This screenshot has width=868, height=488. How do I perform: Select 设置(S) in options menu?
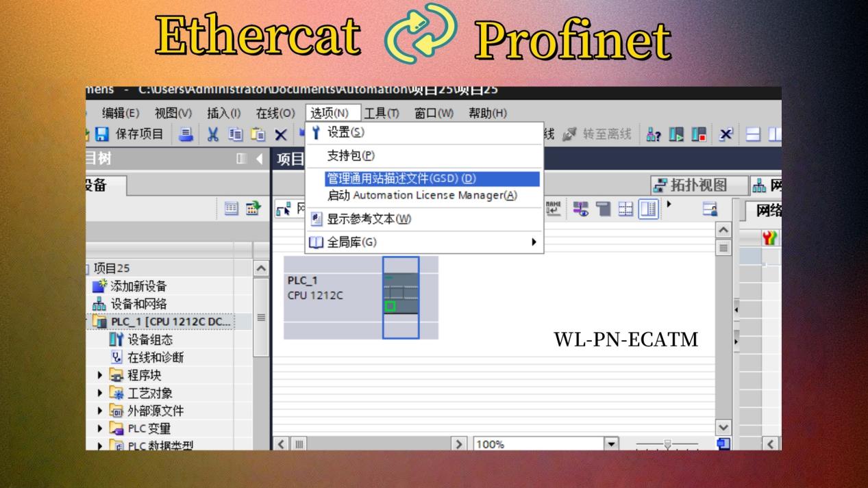coord(424,132)
